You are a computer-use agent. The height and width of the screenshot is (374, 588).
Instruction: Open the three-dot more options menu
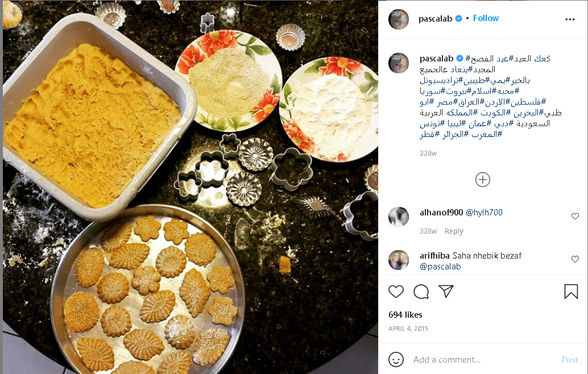click(570, 19)
